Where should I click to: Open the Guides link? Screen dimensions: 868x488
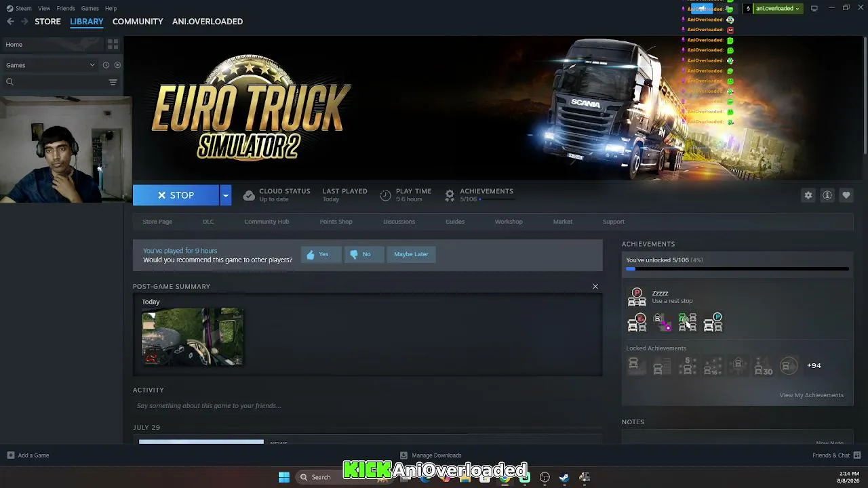click(455, 222)
